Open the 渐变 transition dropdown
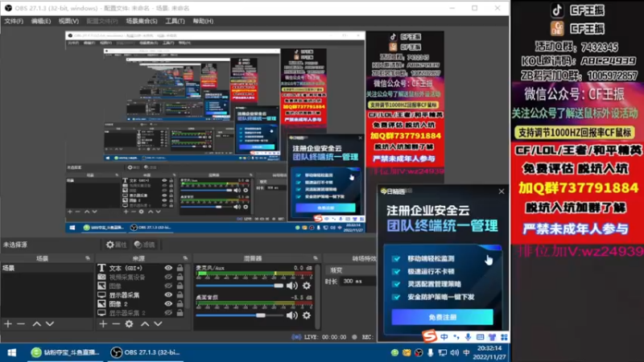 tap(351, 270)
